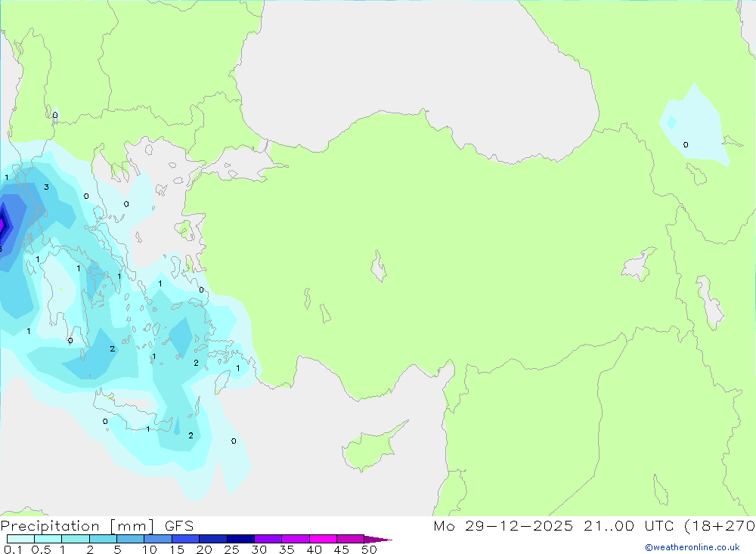Click the arrow tip beyond 50 on legend

378,539
